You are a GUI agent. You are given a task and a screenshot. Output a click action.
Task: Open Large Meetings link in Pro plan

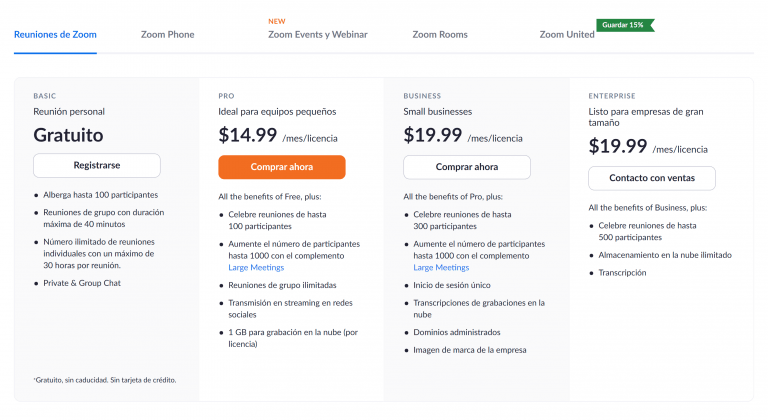[x=256, y=268]
